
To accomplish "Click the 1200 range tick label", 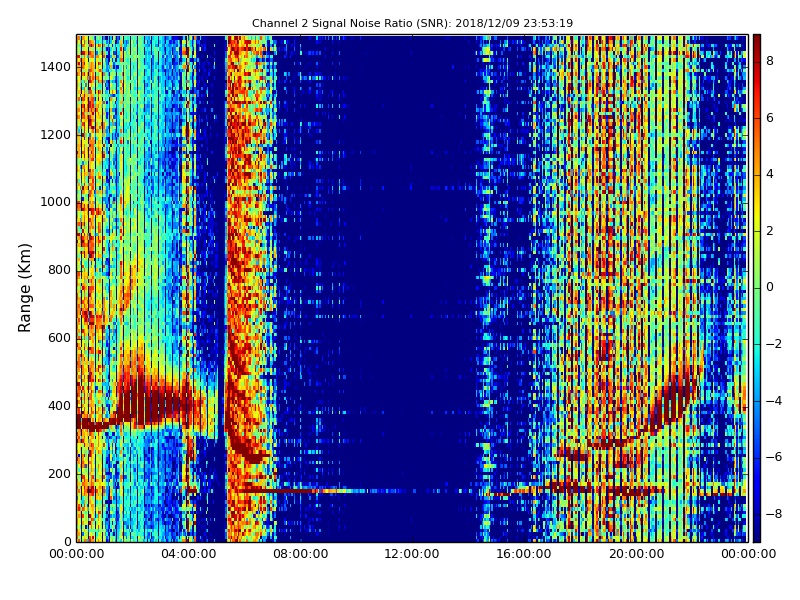I will pos(56,135).
